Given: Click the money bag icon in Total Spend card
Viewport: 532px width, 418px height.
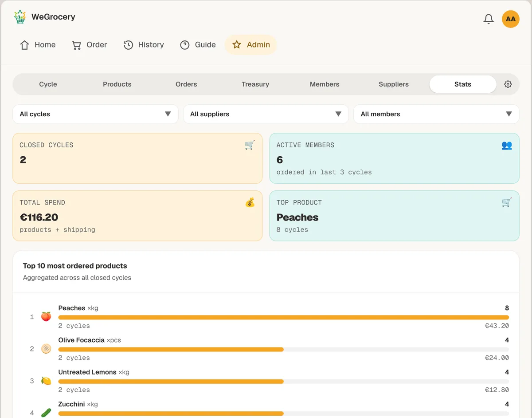Looking at the screenshot, I should pos(250,203).
